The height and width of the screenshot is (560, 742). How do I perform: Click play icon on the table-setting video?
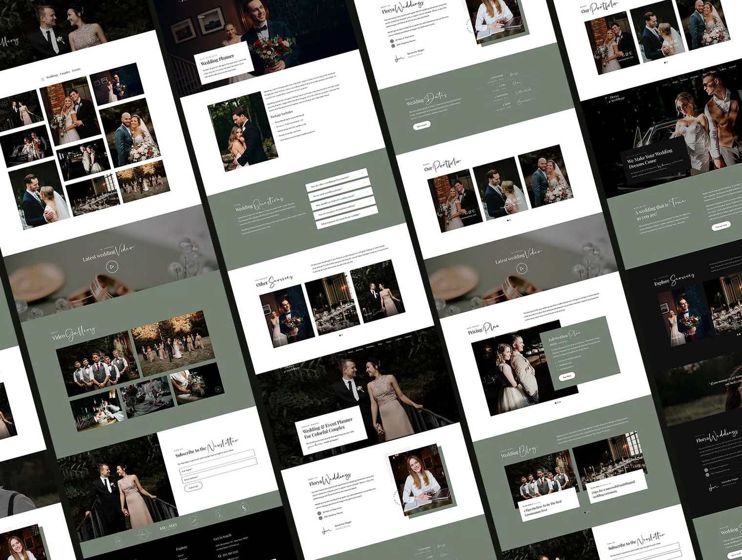[168, 403]
